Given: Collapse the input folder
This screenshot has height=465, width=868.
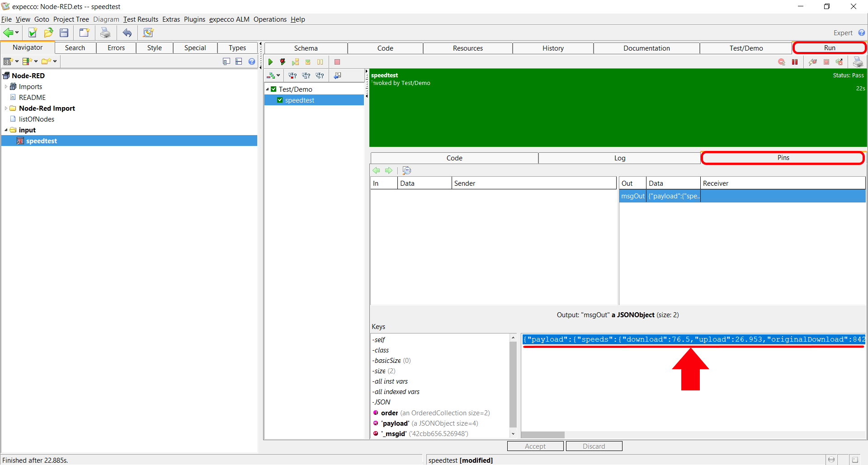Looking at the screenshot, I should [x=6, y=130].
